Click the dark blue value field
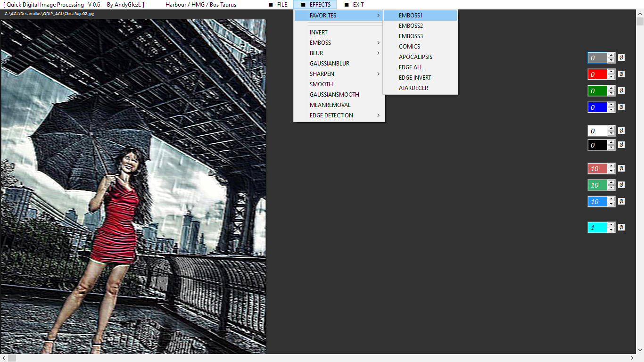Image resolution: width=644 pixels, height=362 pixels. coord(597,107)
